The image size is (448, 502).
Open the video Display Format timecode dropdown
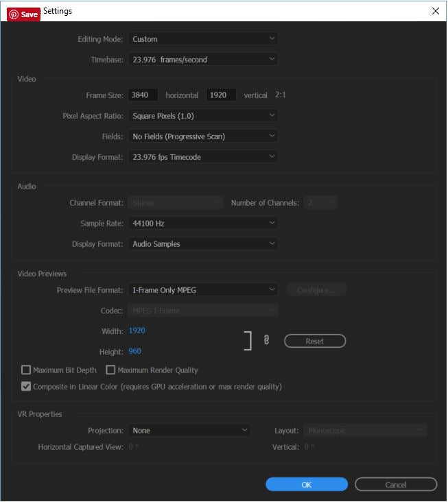click(203, 157)
